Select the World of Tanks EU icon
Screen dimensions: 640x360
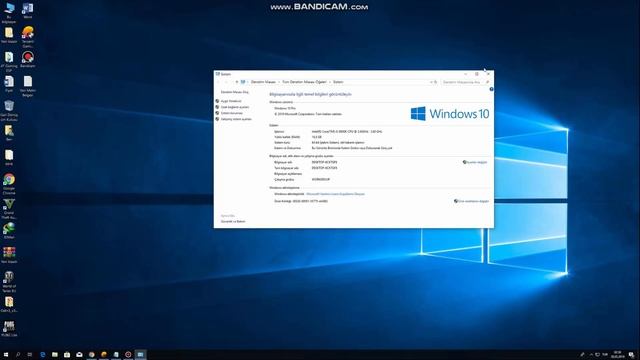(9, 282)
